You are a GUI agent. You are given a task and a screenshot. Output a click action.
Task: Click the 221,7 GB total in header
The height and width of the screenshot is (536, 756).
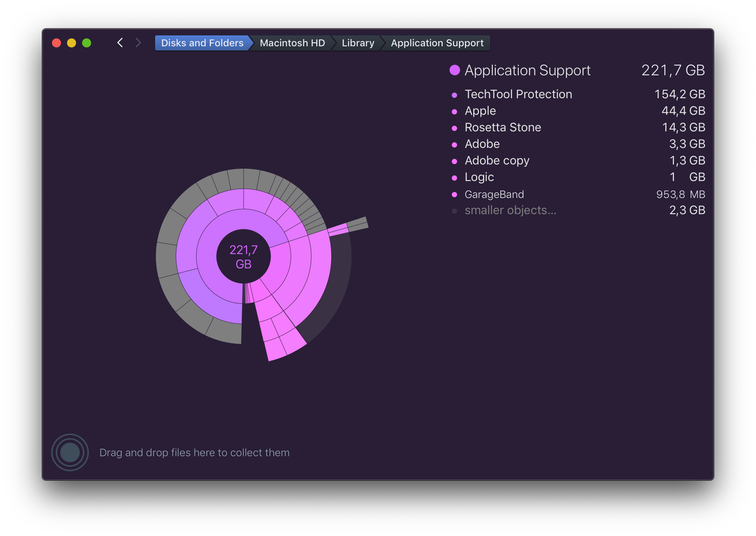pyautogui.click(x=673, y=70)
